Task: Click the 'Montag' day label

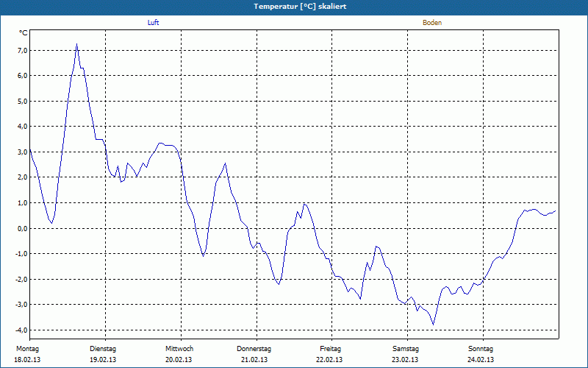Action: pyautogui.click(x=27, y=349)
